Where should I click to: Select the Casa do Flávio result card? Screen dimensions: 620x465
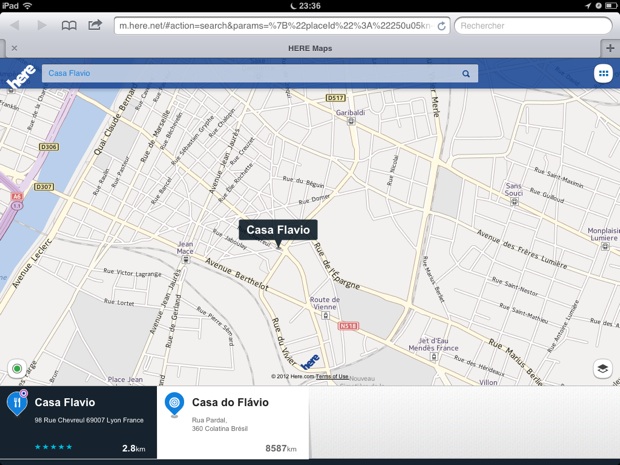(x=233, y=422)
